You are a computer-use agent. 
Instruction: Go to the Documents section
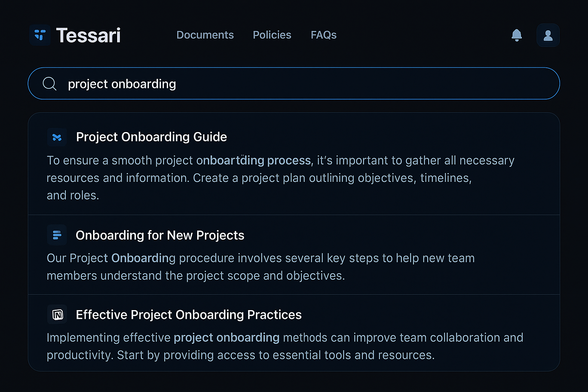pyautogui.click(x=205, y=35)
